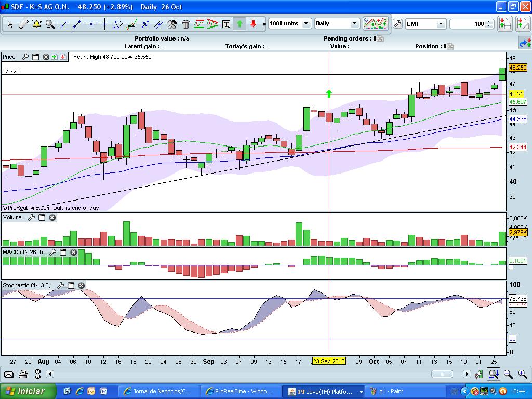The height and width of the screenshot is (399, 532).
Task: Open the LMT order type dropdown
Action: coord(425,24)
